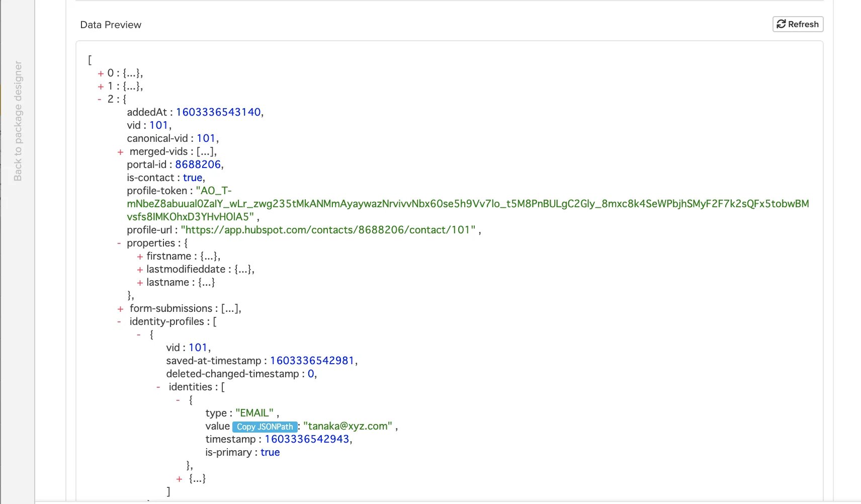Expand array item 0
This screenshot has height=504, width=861.
(101, 73)
